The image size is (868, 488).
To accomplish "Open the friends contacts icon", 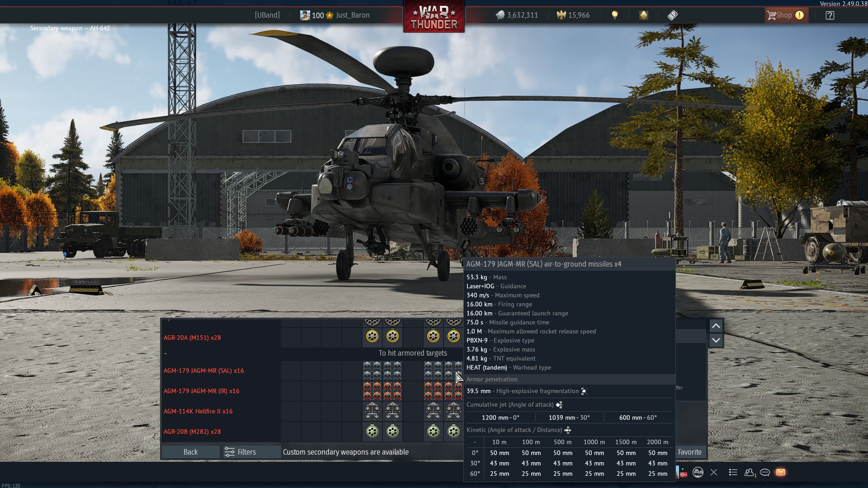I will point(750,472).
